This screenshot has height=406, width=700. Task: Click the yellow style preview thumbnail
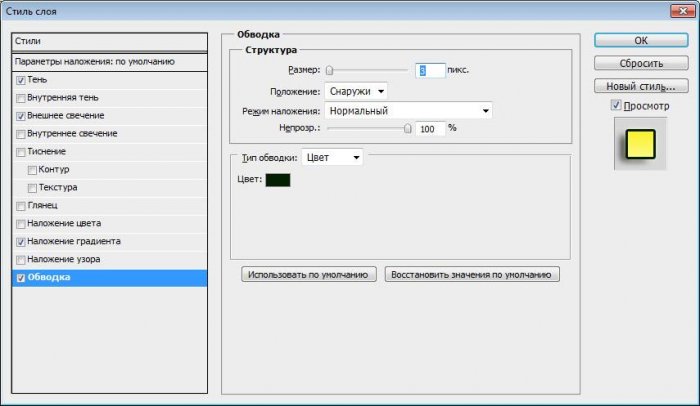coord(640,145)
